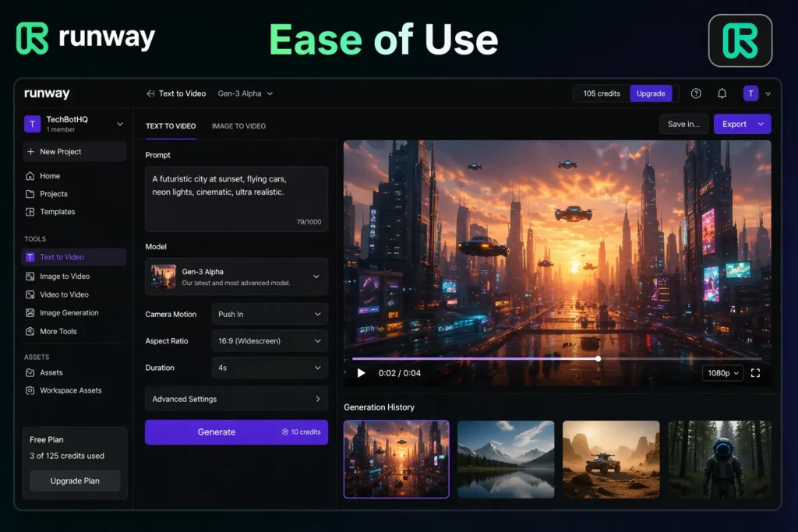Open the Model selector dropdown
Image resolution: width=798 pixels, height=532 pixels.
point(237,277)
